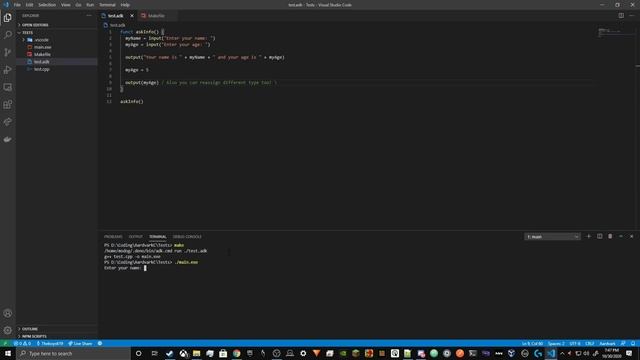Open the Windows action center icon

point(629,353)
